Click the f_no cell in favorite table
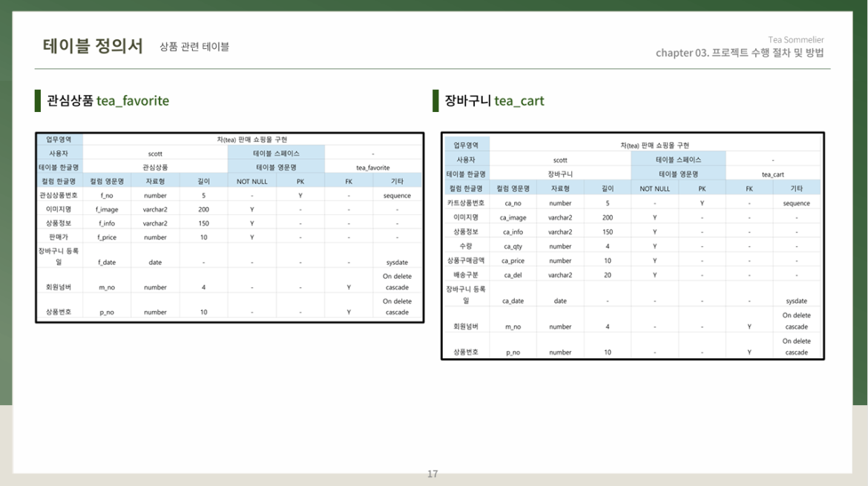The width and height of the screenshot is (868, 486). [107, 195]
